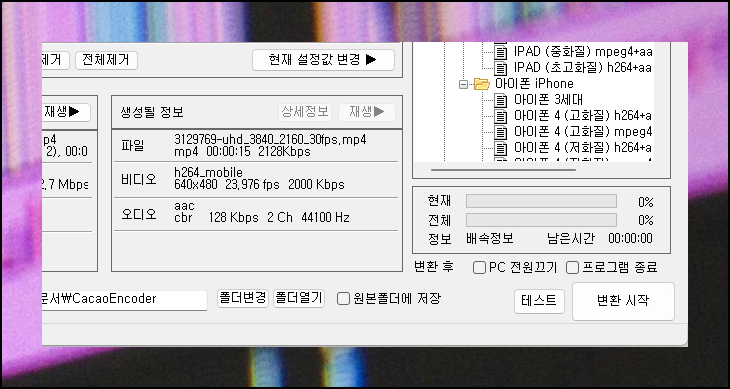Click icon of 아이폰 4 (고화질) mpeg4
The width and height of the screenshot is (730, 389).
click(x=500, y=132)
